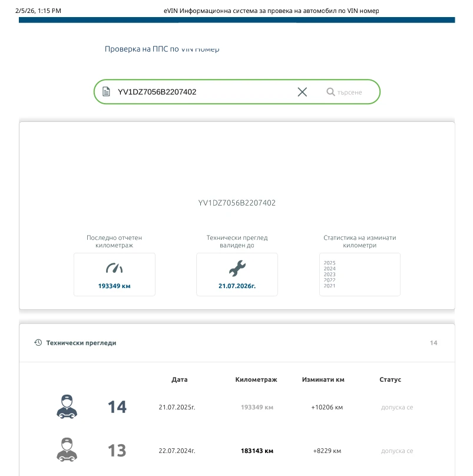This screenshot has height=476, width=473.
Task: Click the magnifier search icon
Action: click(x=330, y=92)
